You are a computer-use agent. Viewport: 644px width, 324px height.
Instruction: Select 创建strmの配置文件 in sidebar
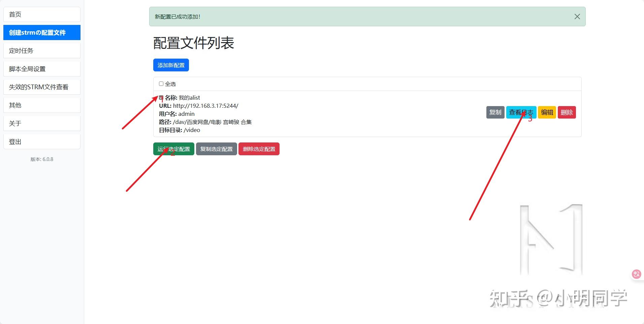point(42,32)
